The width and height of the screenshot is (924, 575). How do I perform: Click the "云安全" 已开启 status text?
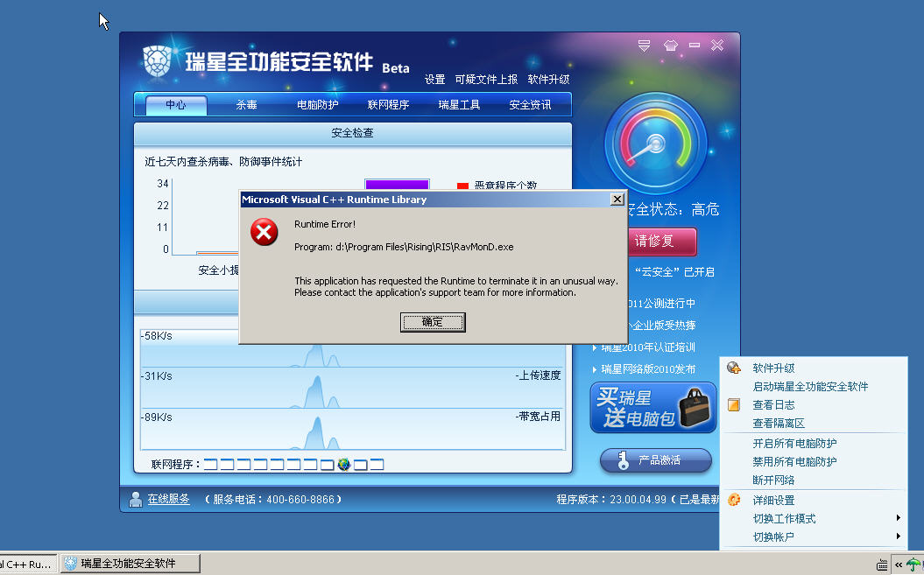click(x=674, y=272)
